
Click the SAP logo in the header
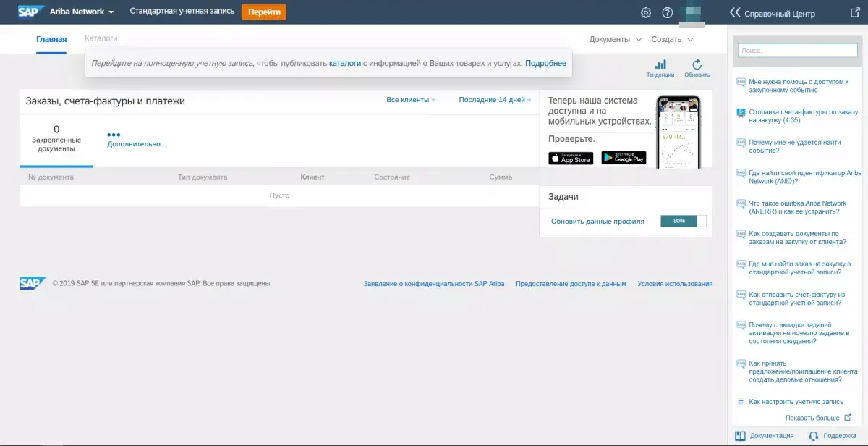32,12
